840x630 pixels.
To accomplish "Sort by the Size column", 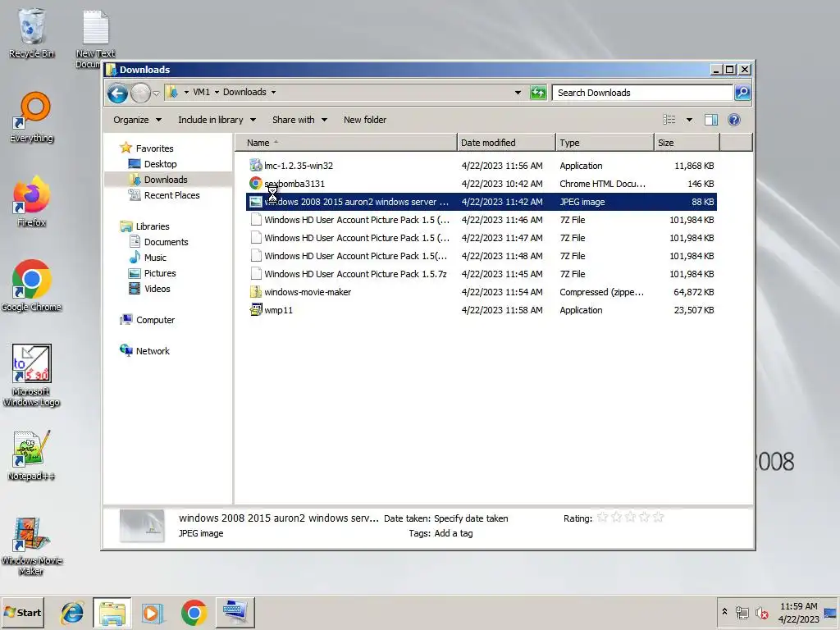I will tap(687, 143).
